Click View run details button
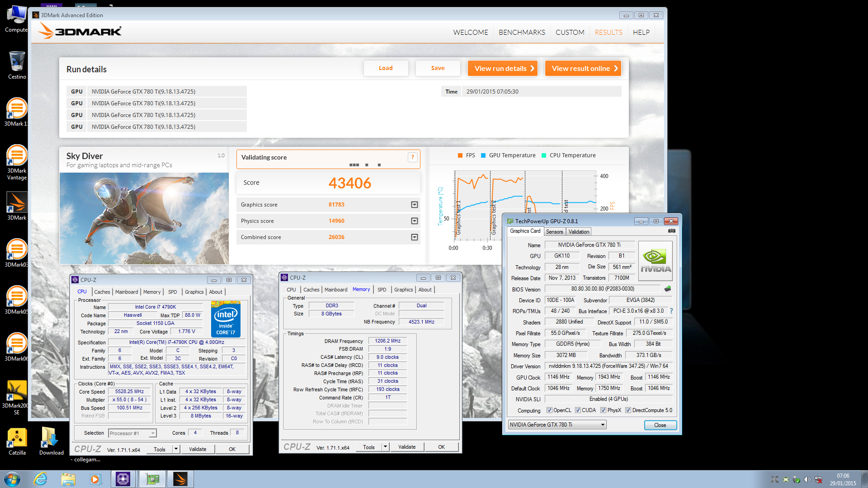The width and height of the screenshot is (868, 488). [x=502, y=68]
